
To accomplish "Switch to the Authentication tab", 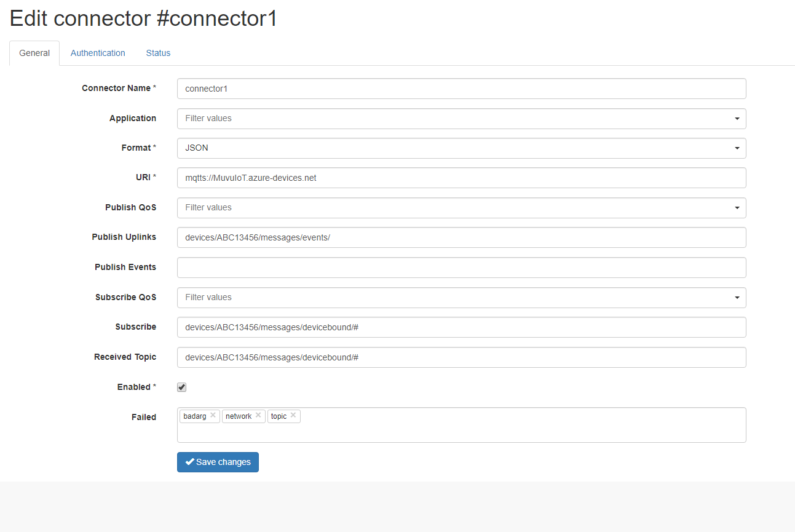I will (98, 53).
